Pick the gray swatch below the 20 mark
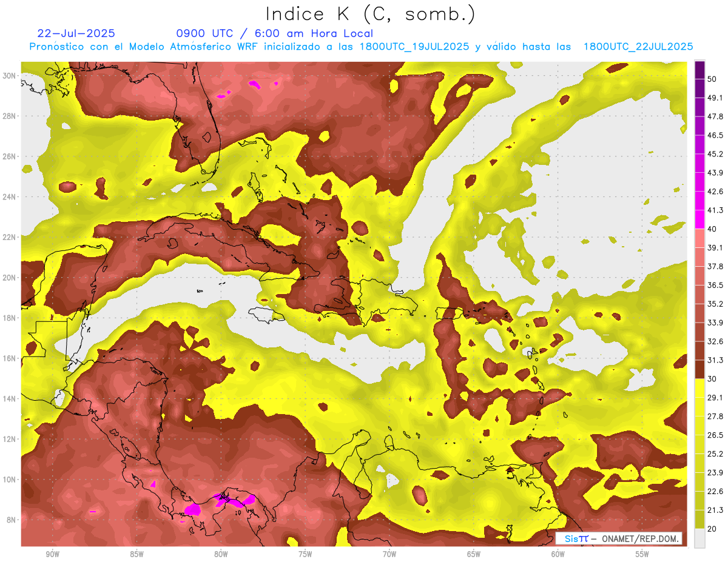Screen dimensions: 728x562 pos(699,538)
